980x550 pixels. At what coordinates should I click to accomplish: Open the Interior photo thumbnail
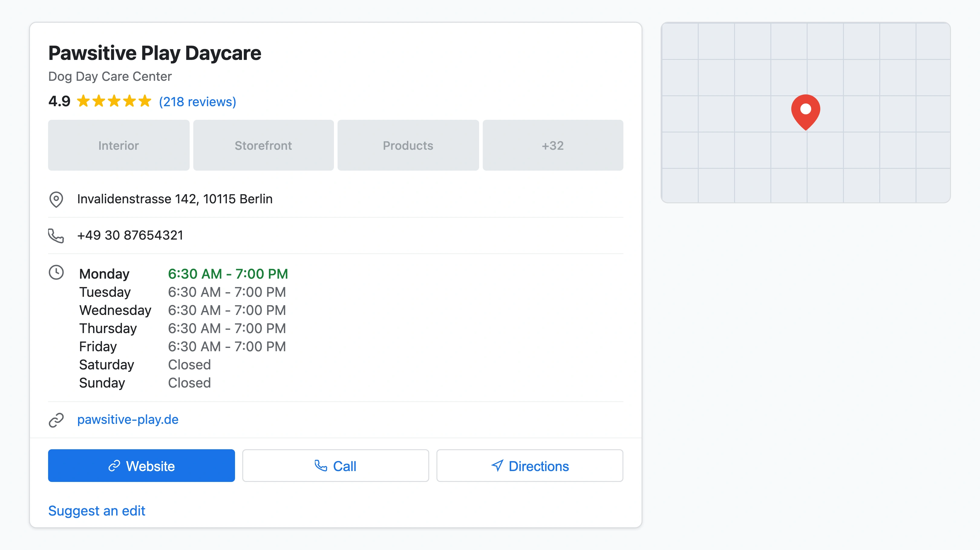click(x=118, y=146)
